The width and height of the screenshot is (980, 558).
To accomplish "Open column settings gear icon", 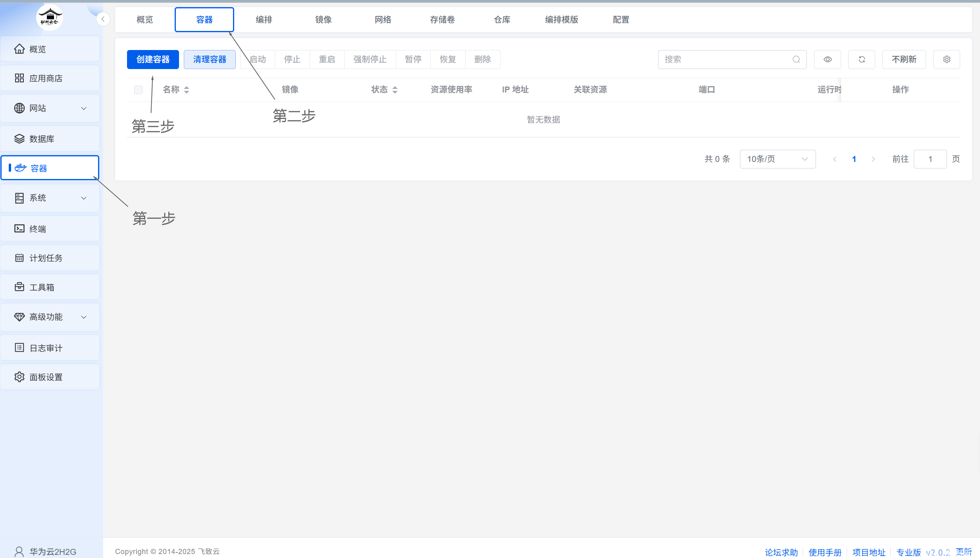I will pos(947,60).
